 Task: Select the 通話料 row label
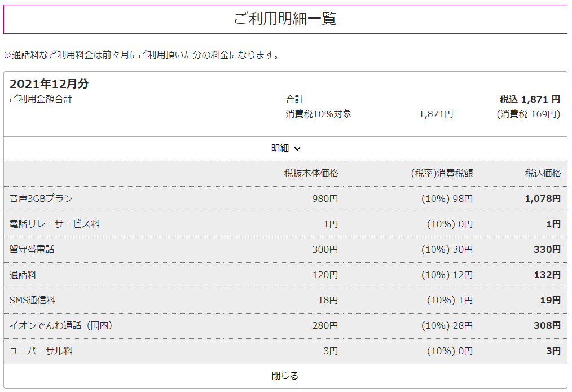point(23,275)
